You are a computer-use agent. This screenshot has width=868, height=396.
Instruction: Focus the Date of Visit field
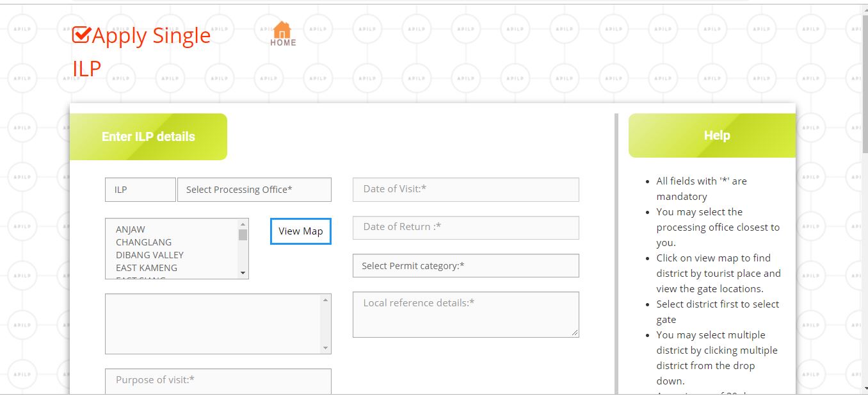[465, 190]
